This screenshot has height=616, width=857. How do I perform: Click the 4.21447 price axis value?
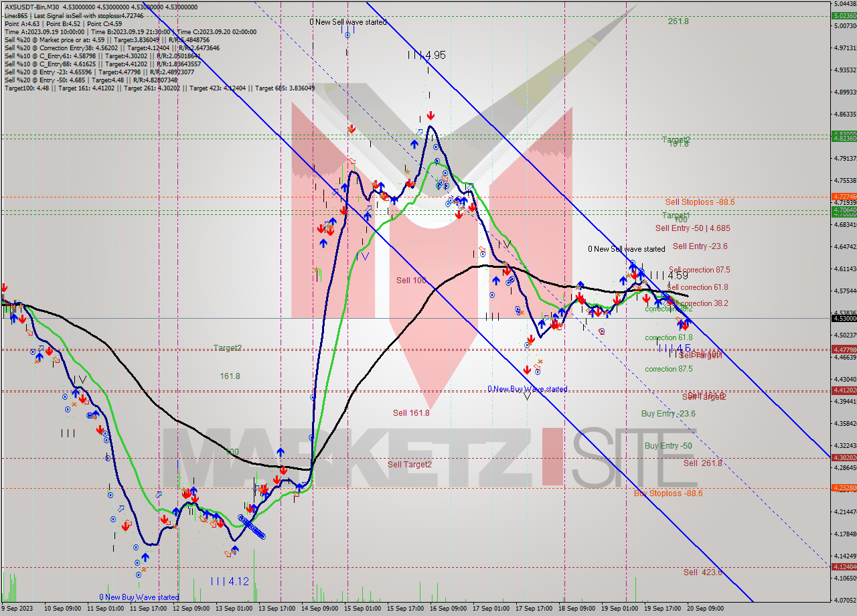coord(844,512)
